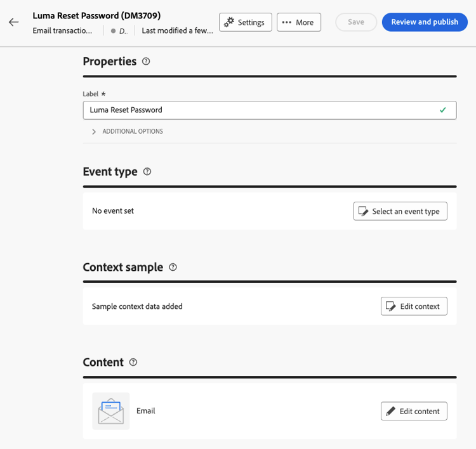Click the 'Event type' section heading
This screenshot has height=449, width=476.
click(x=110, y=172)
